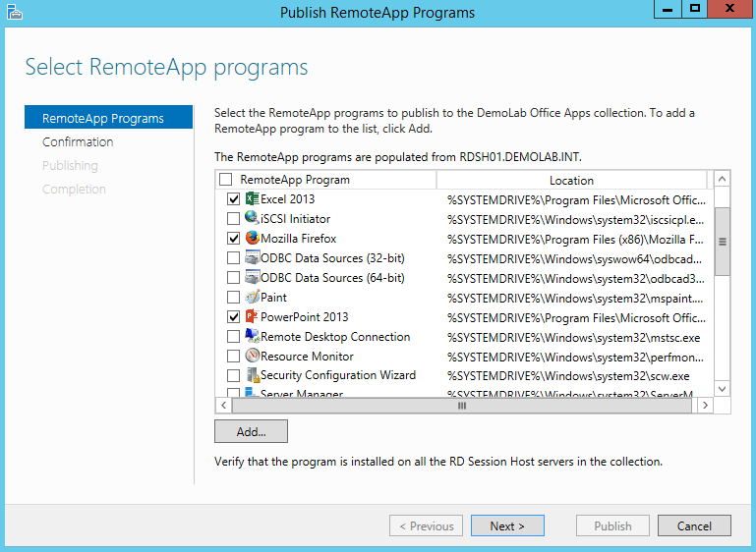756x552 pixels.
Task: Sort by the Location column header
Action: coord(571,181)
